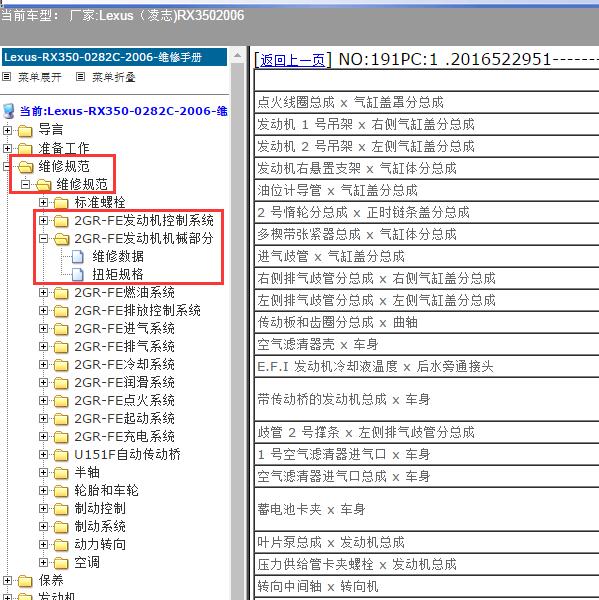The height and width of the screenshot is (600, 599).
Task: Click the folder icon of 2GR-FE起动系统
Action: tap(61, 419)
